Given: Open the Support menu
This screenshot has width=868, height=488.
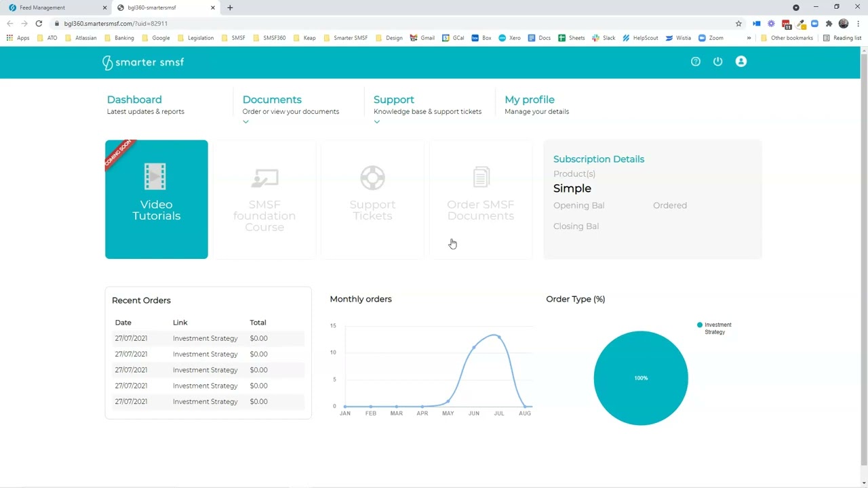Looking at the screenshot, I should coord(394,100).
